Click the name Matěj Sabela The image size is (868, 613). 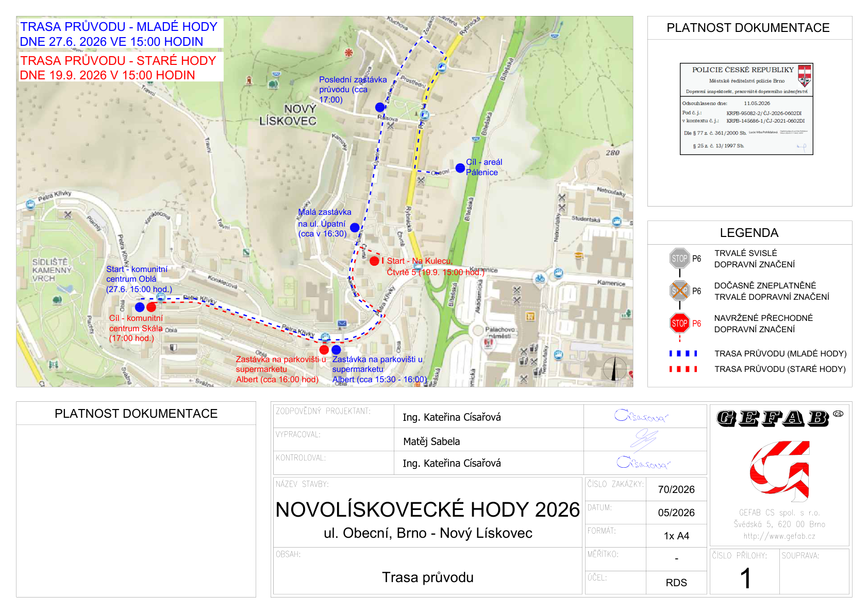coord(431,441)
